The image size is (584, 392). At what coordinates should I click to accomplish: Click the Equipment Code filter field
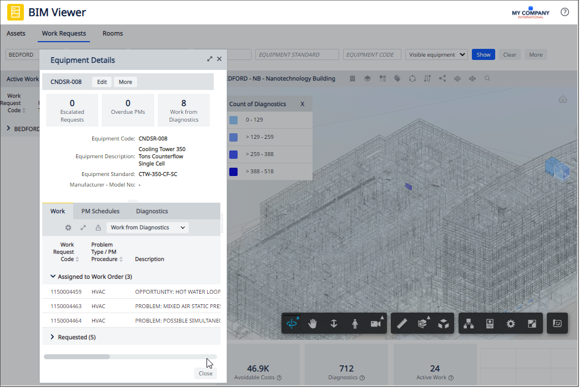(373, 55)
